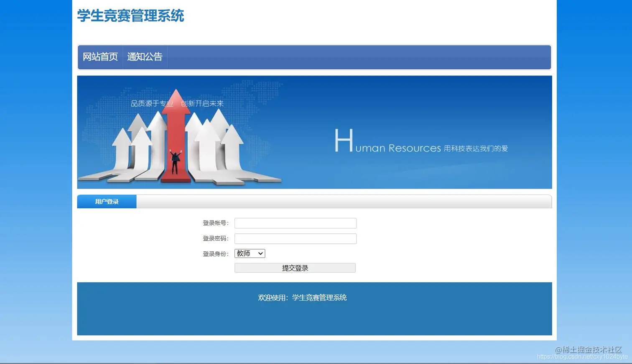Switch to the 用户登录 tab

pyautogui.click(x=107, y=201)
